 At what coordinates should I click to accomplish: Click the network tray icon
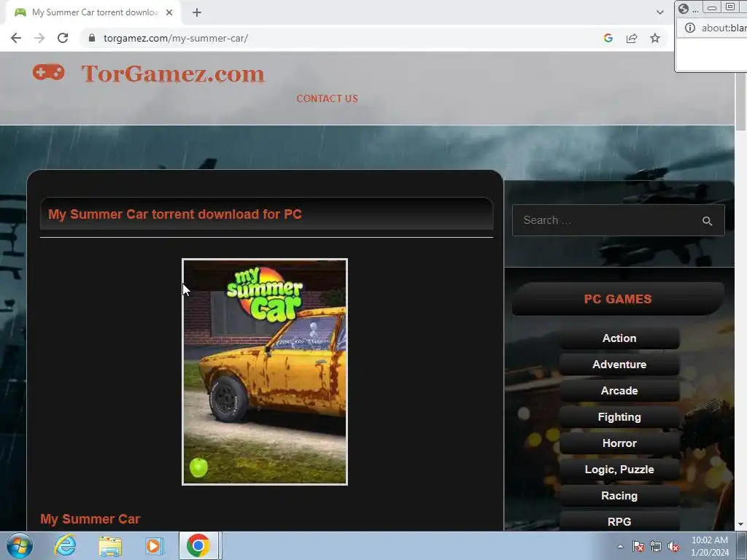(656, 546)
